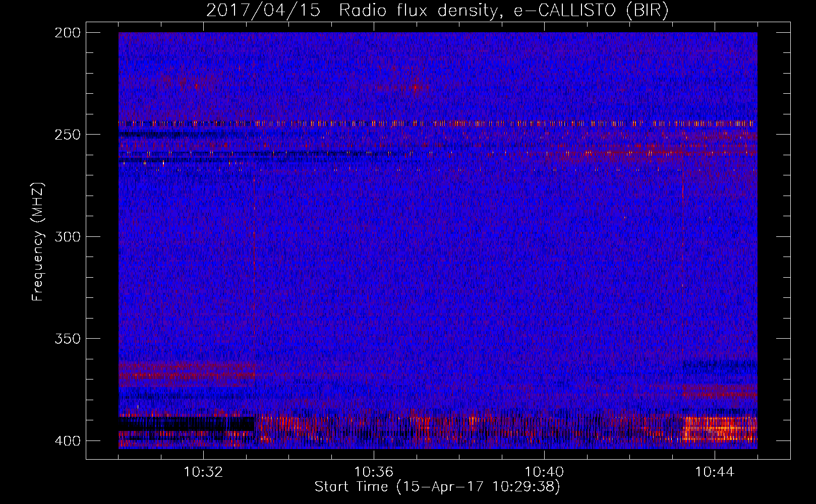Click the 200 frequency tick label
This screenshot has width=816, height=504.
(x=67, y=33)
